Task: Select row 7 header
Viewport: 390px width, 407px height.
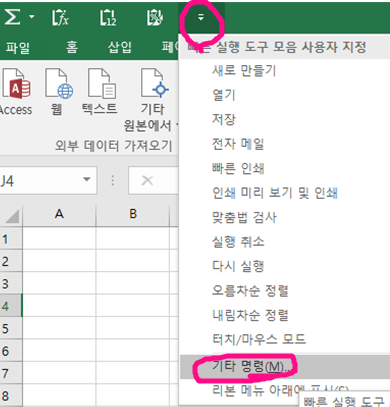Action: tap(11, 373)
